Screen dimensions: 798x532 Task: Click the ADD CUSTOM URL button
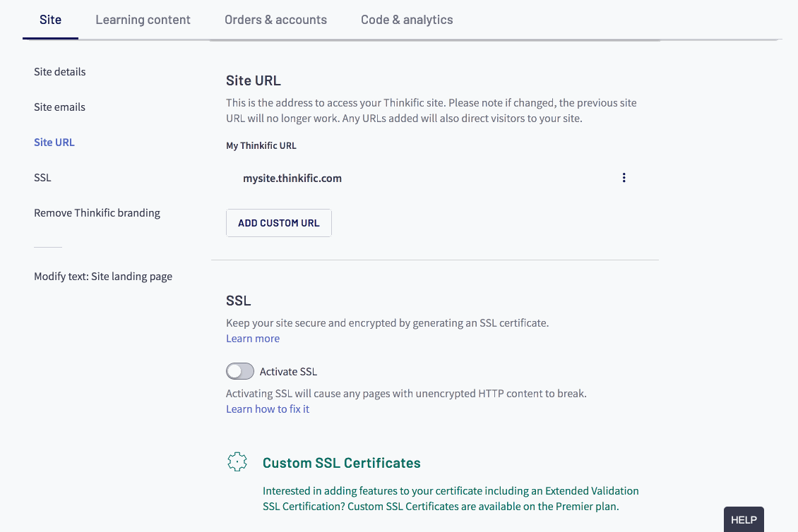pos(279,223)
